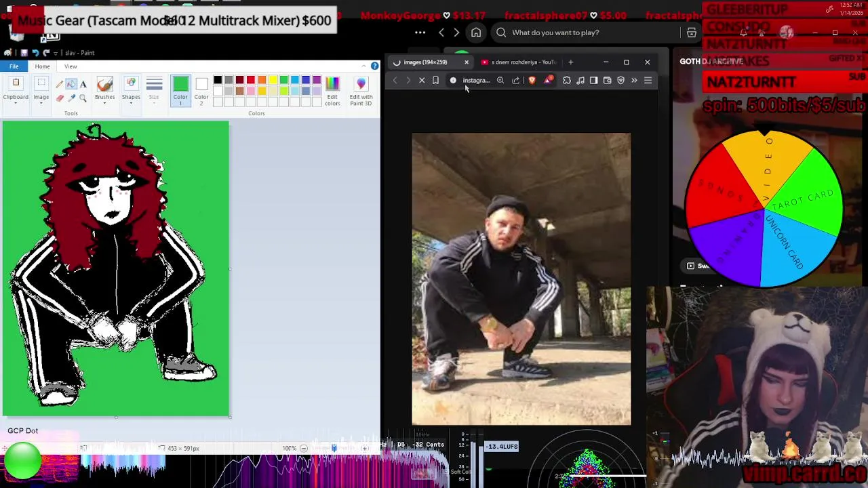The image size is (868, 488).
Task: Close the images (194×259) tab
Action: (x=466, y=62)
